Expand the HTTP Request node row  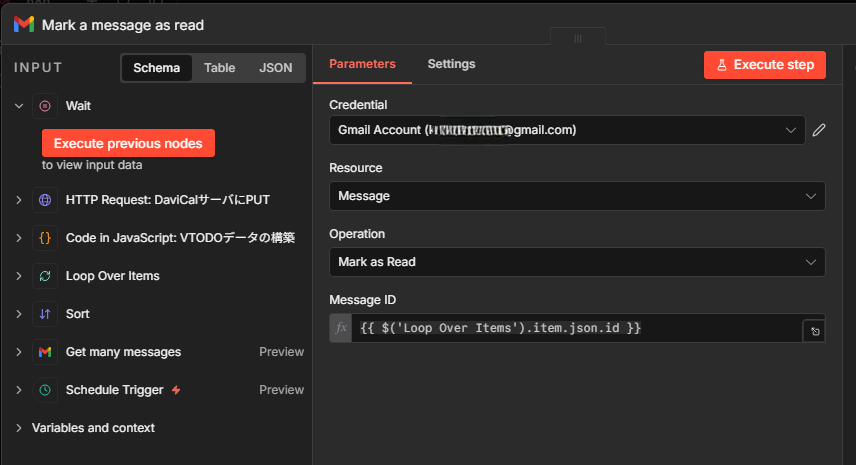(19, 200)
